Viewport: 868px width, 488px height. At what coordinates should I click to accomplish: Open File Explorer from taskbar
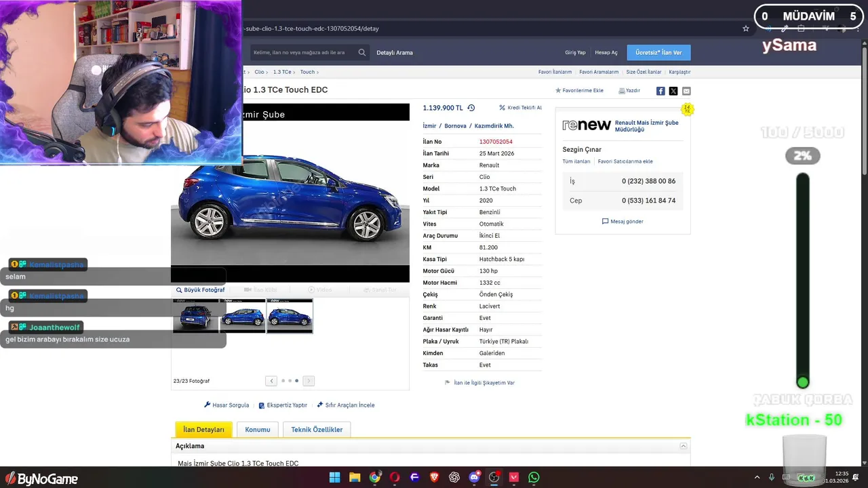355,477
